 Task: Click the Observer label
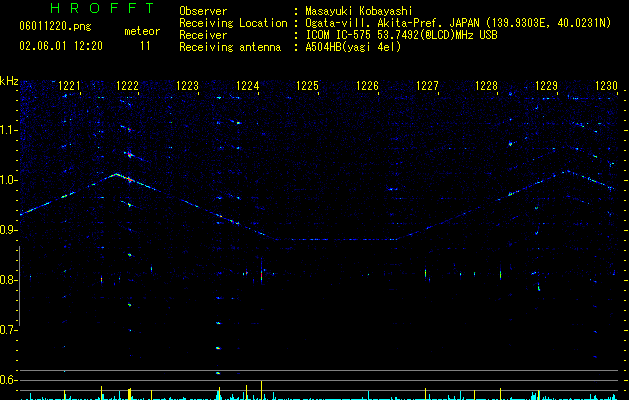[x=203, y=11]
